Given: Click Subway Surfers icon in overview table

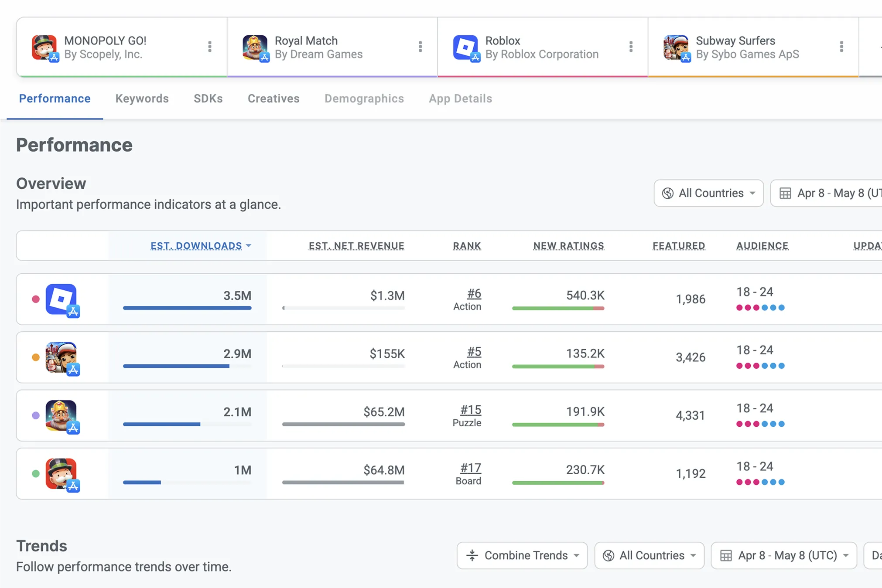Looking at the screenshot, I should [x=62, y=357].
